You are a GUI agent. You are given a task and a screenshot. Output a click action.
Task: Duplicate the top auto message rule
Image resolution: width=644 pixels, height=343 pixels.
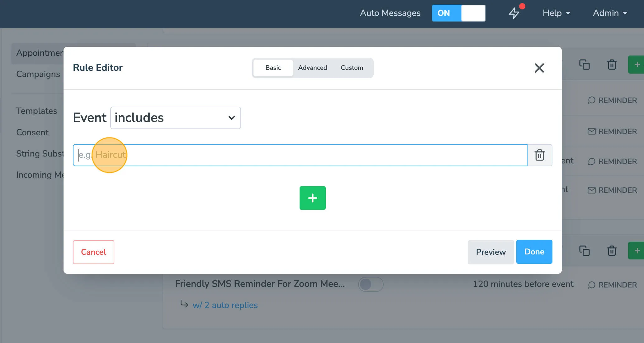pos(585,65)
